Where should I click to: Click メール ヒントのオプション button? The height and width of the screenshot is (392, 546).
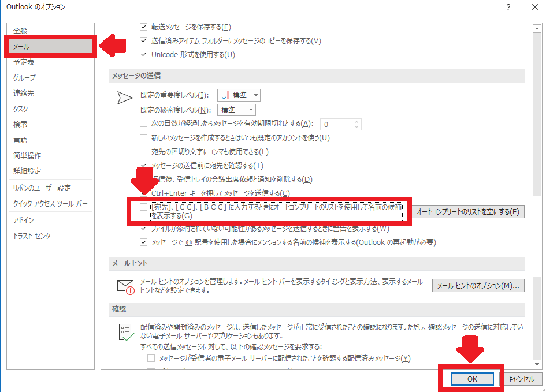[478, 286]
